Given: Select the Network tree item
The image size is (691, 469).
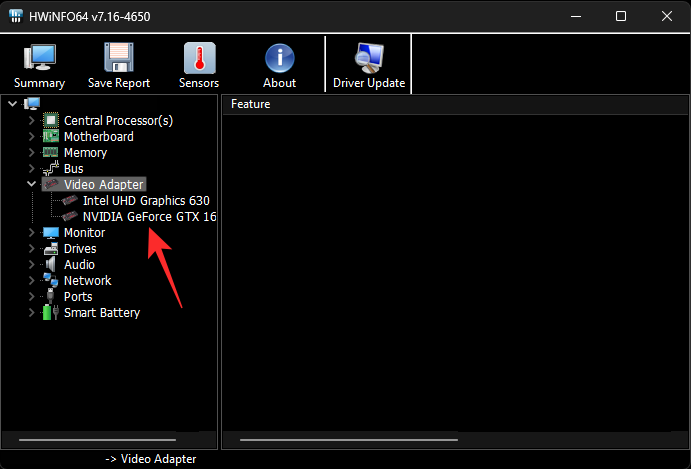Looking at the screenshot, I should (88, 280).
